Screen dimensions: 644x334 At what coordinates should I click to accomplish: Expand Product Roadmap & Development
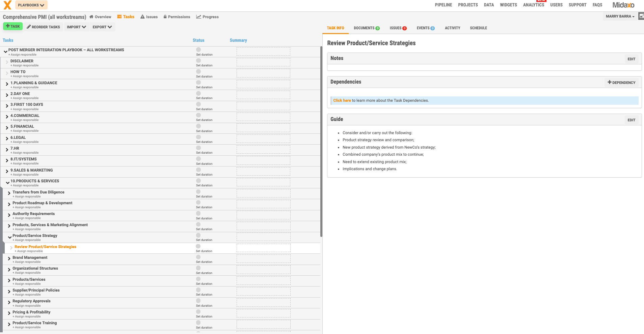9,204
